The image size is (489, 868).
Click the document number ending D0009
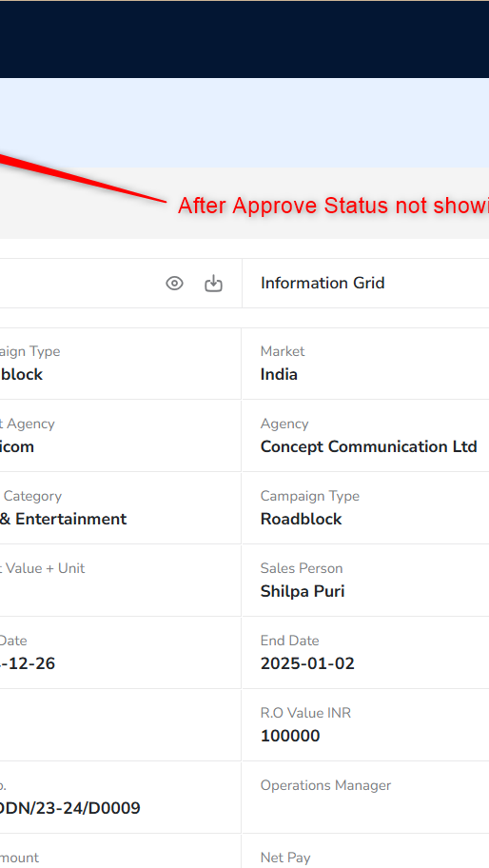tap(70, 808)
